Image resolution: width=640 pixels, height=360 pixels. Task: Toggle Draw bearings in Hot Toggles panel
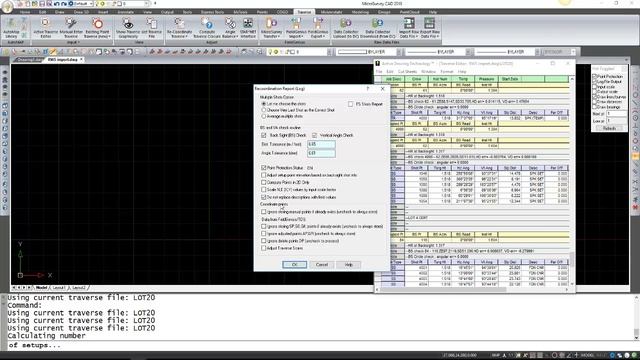(x=595, y=107)
